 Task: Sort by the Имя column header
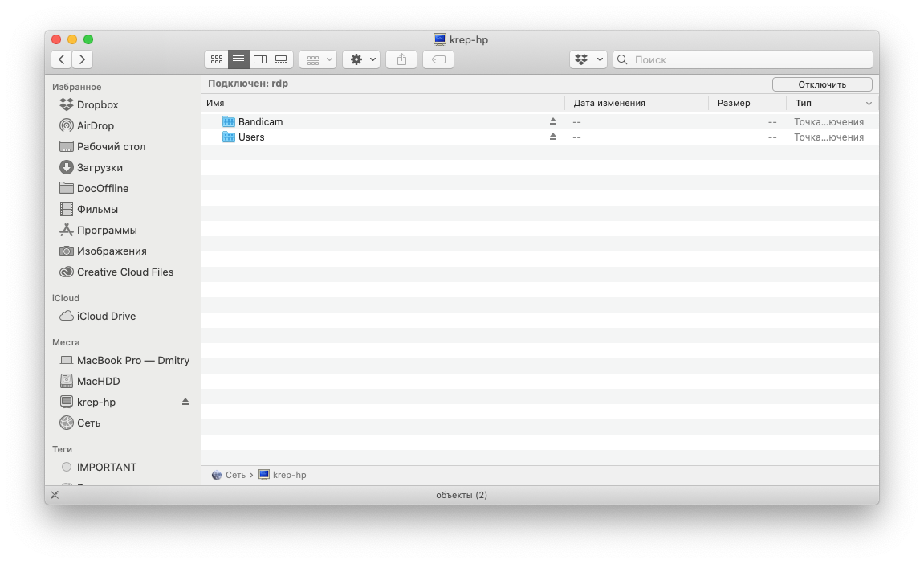pyautogui.click(x=215, y=103)
